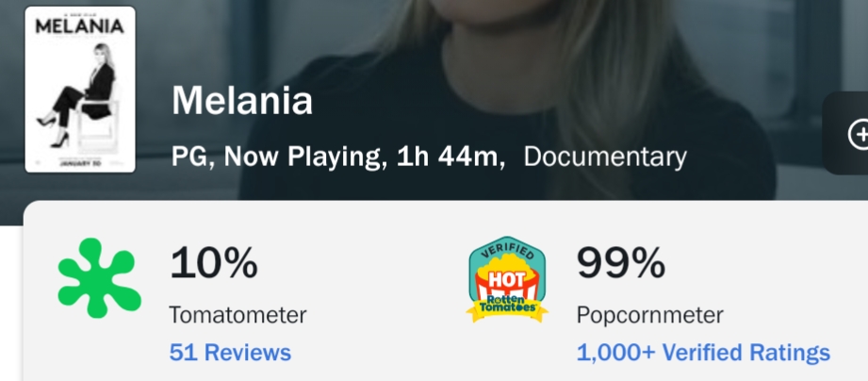The width and height of the screenshot is (868, 381).
Task: Add movie to watchlist with plus icon
Action: coord(858,134)
